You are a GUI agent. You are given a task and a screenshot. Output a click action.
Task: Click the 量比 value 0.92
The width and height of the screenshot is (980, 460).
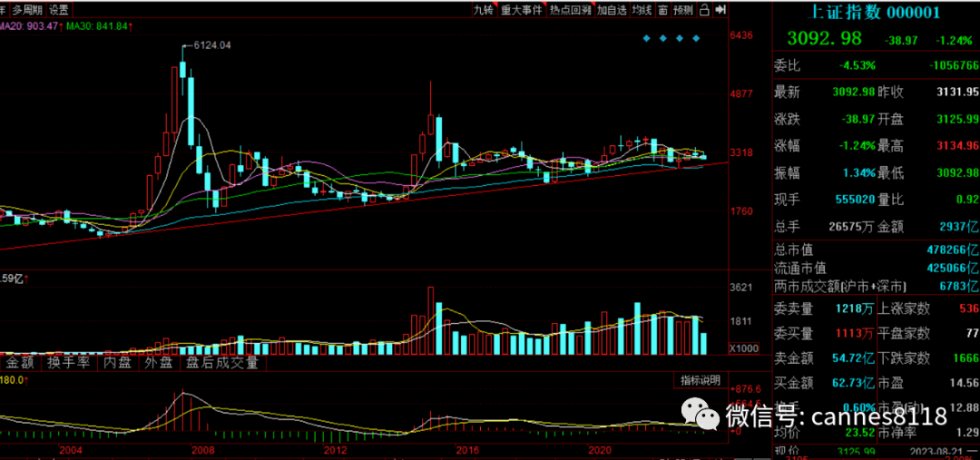[x=967, y=200]
